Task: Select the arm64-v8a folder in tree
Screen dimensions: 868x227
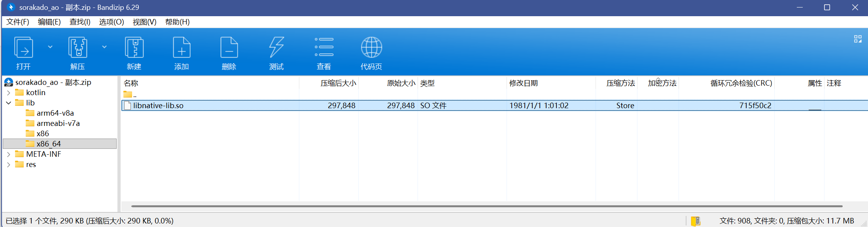Action: (55, 113)
